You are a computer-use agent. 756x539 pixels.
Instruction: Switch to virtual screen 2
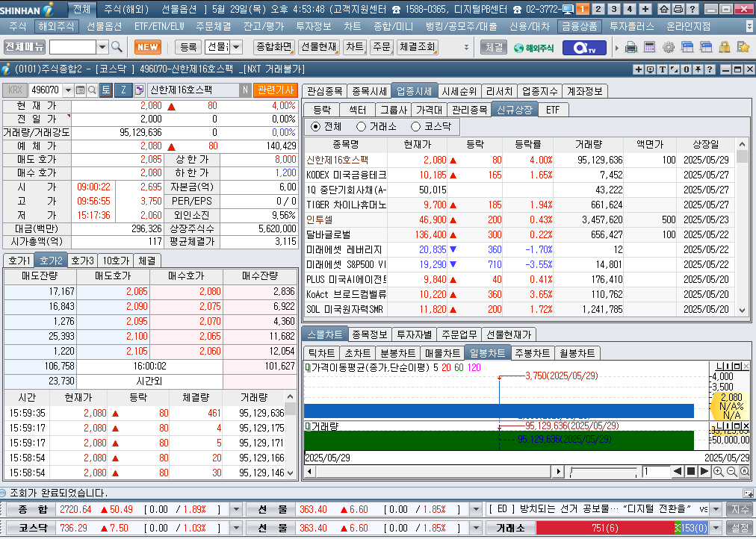598,9
